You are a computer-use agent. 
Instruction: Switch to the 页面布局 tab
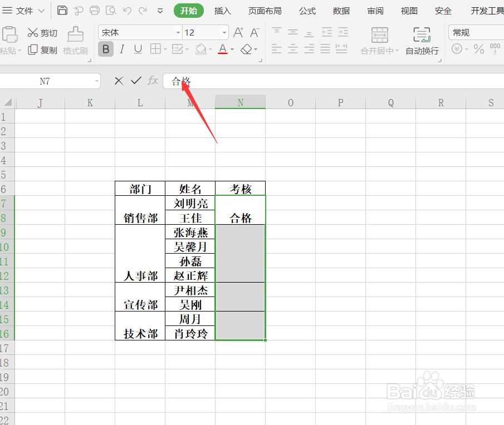point(265,11)
